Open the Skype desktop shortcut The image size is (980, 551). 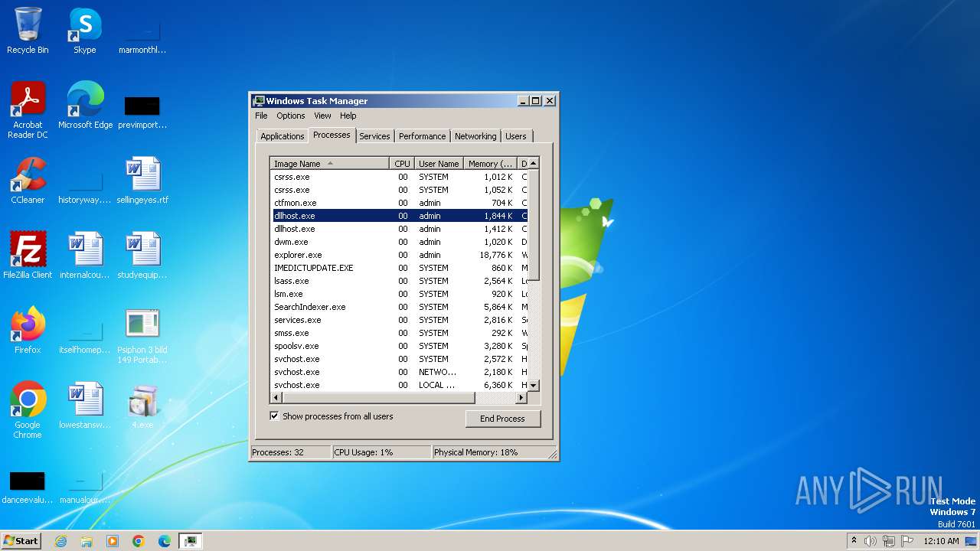[84, 31]
